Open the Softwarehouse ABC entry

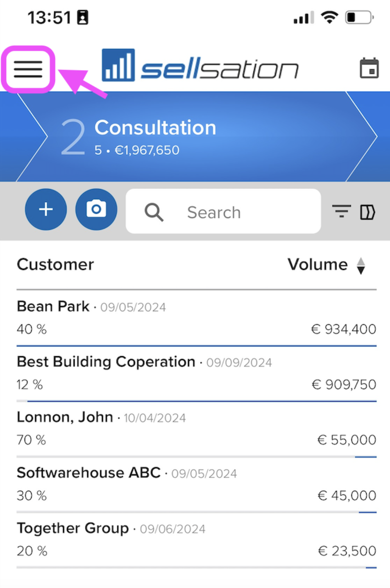coord(197,484)
